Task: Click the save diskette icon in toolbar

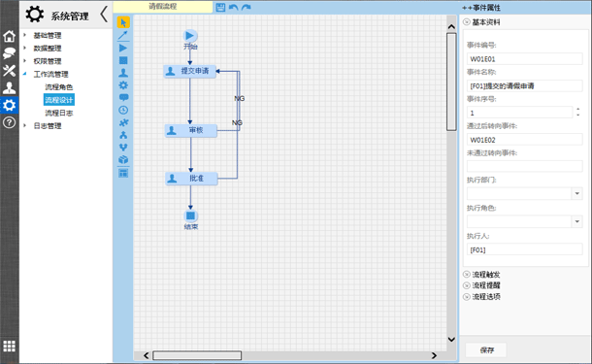Action: [220, 7]
